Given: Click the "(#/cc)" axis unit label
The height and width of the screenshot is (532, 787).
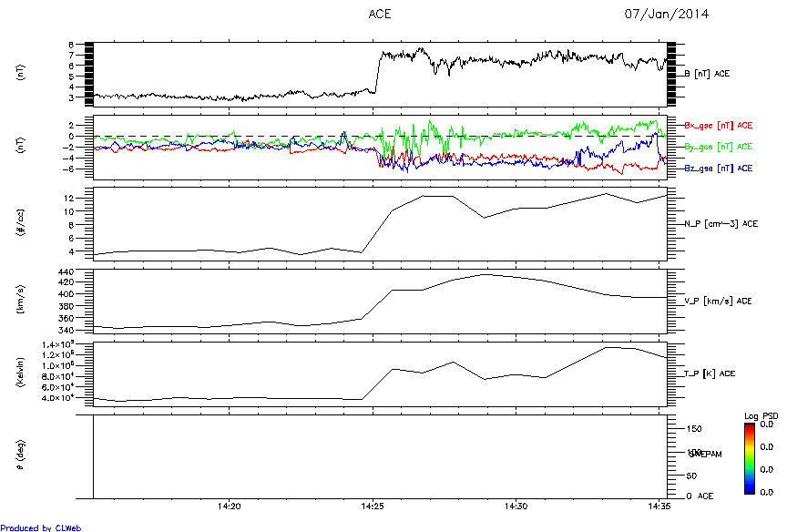Looking at the screenshot, I should click(x=21, y=224).
